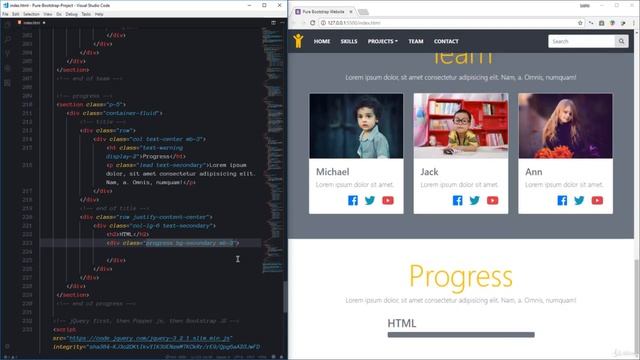Click the VS Code minimap
The width and height of the screenshot is (640, 360).
tap(272, 151)
